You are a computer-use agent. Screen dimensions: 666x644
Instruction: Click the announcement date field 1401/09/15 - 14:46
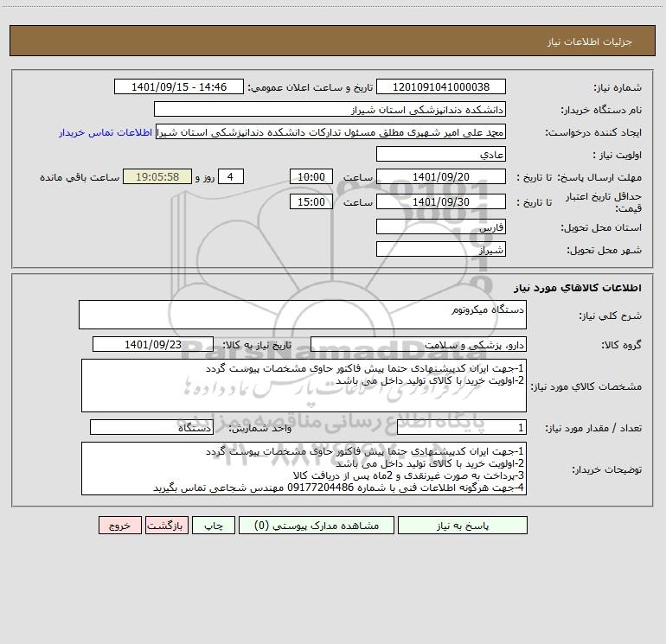coord(179,86)
